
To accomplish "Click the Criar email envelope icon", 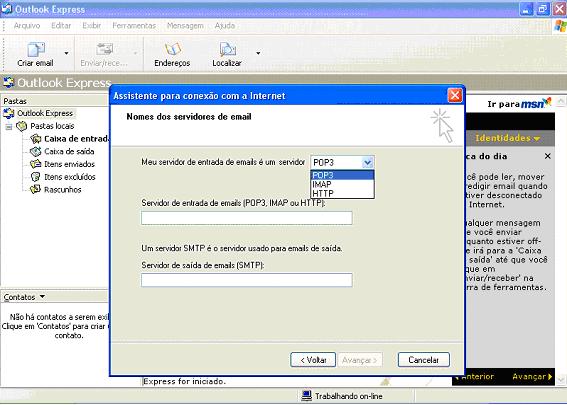I will pyautogui.click(x=35, y=50).
